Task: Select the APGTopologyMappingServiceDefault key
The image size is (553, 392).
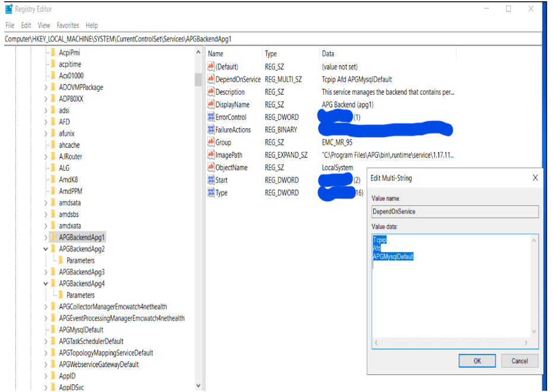Action: [x=106, y=353]
